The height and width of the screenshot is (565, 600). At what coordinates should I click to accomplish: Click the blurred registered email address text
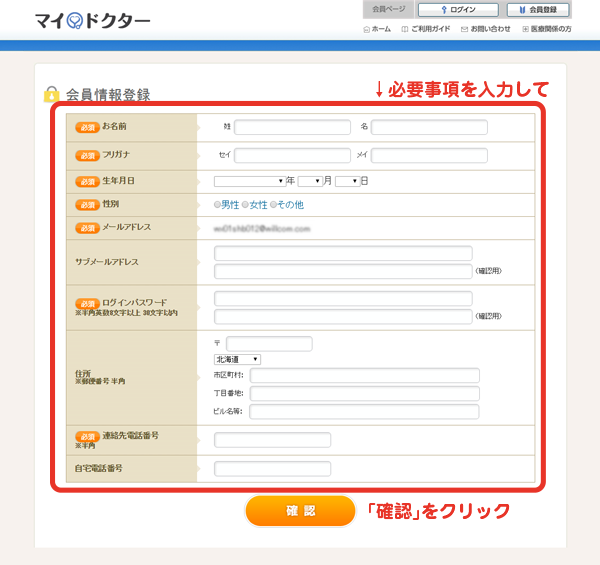(262, 229)
